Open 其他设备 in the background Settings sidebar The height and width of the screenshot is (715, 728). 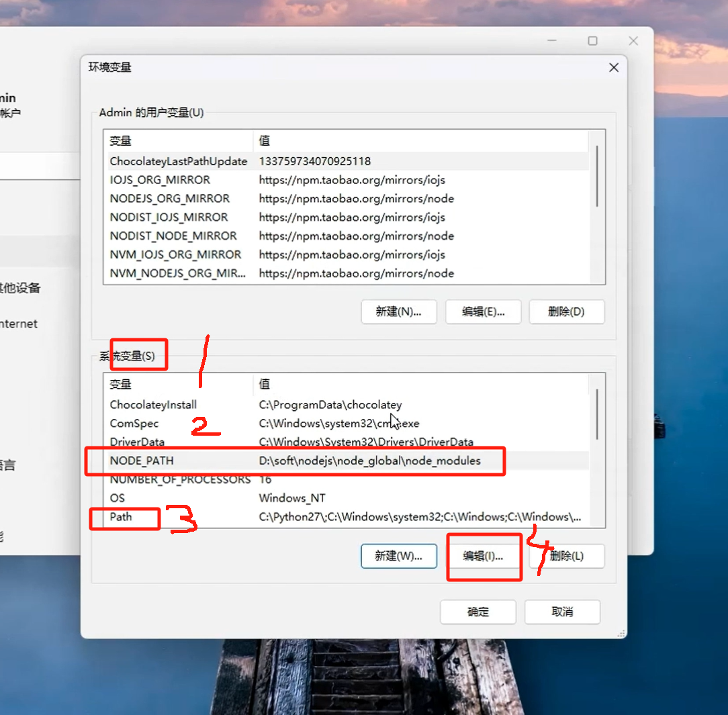pyautogui.click(x=19, y=287)
